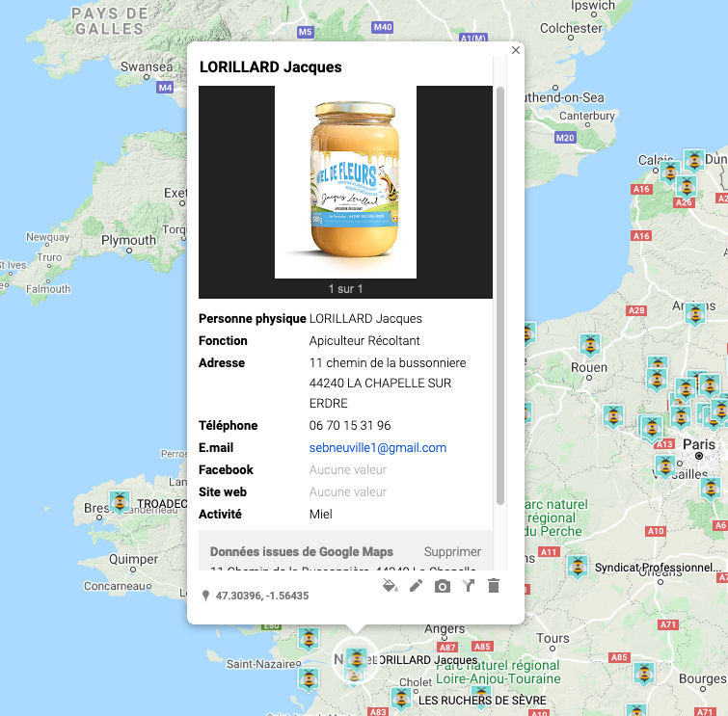Click the Syndicat Professionnel bee marker
The width and height of the screenshot is (728, 716).
coord(578,566)
